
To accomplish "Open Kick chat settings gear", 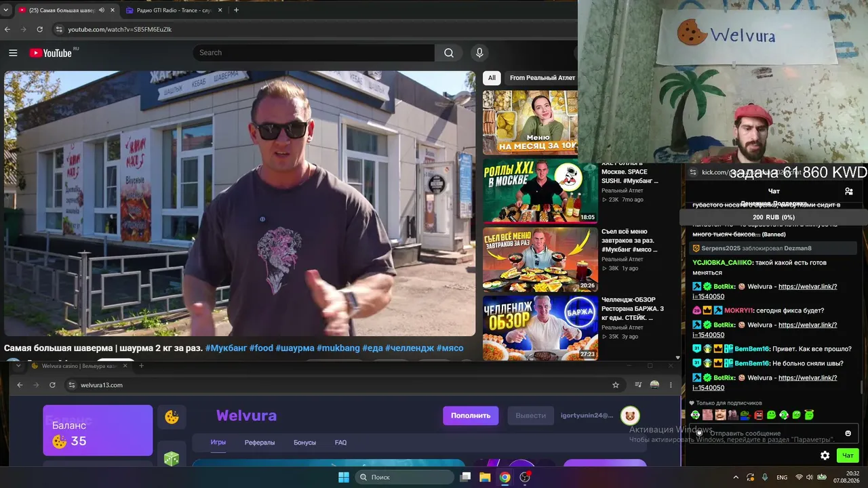I will pyautogui.click(x=825, y=455).
